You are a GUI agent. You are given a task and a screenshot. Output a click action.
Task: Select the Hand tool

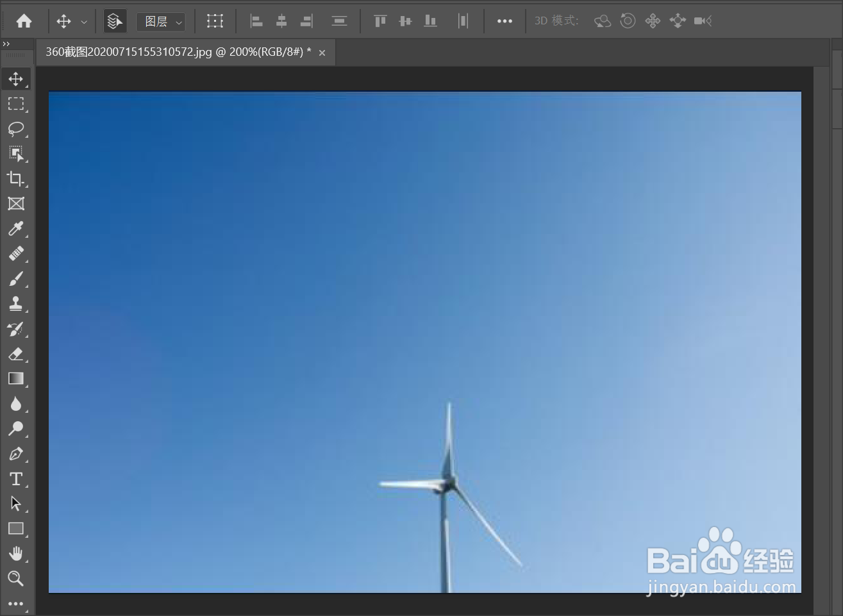click(16, 554)
